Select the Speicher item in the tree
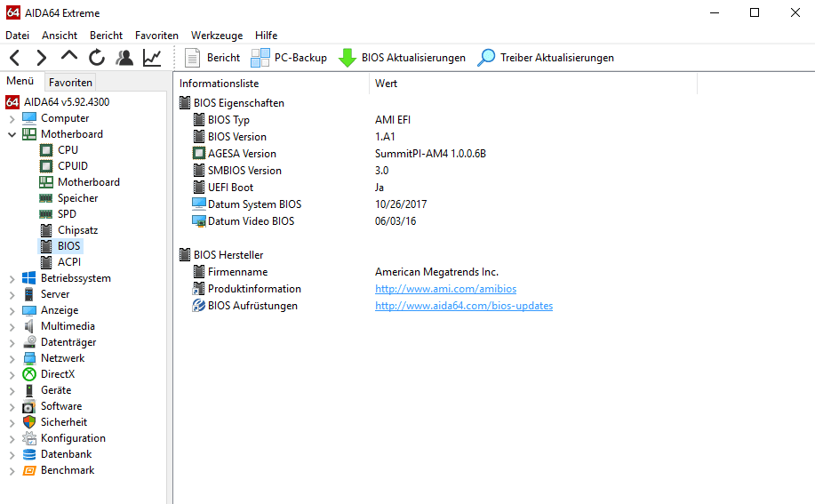 [77, 198]
